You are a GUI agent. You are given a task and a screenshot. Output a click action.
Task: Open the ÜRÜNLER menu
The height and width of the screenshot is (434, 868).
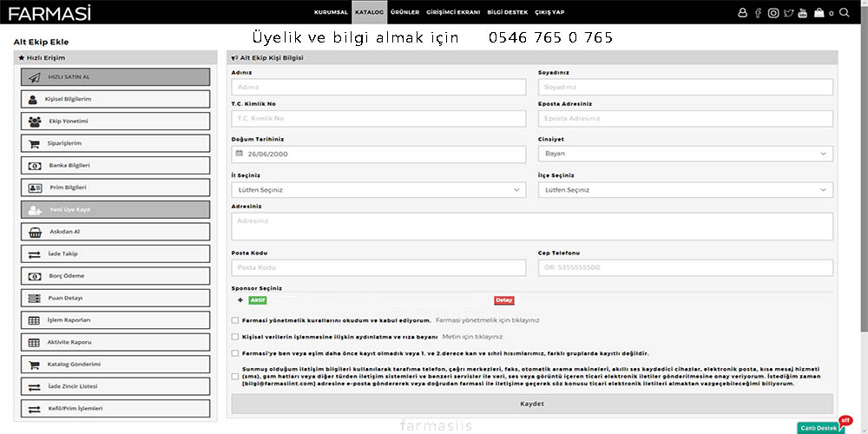pyautogui.click(x=404, y=12)
